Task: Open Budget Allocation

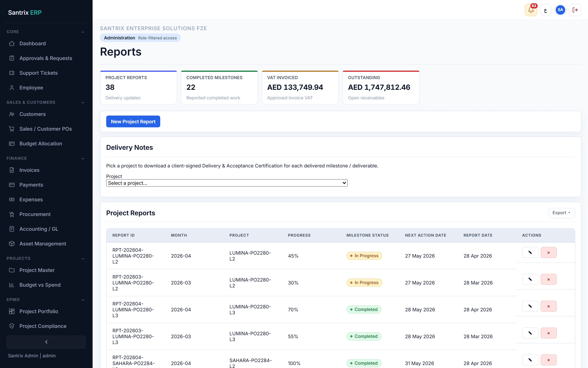Action: point(46,144)
